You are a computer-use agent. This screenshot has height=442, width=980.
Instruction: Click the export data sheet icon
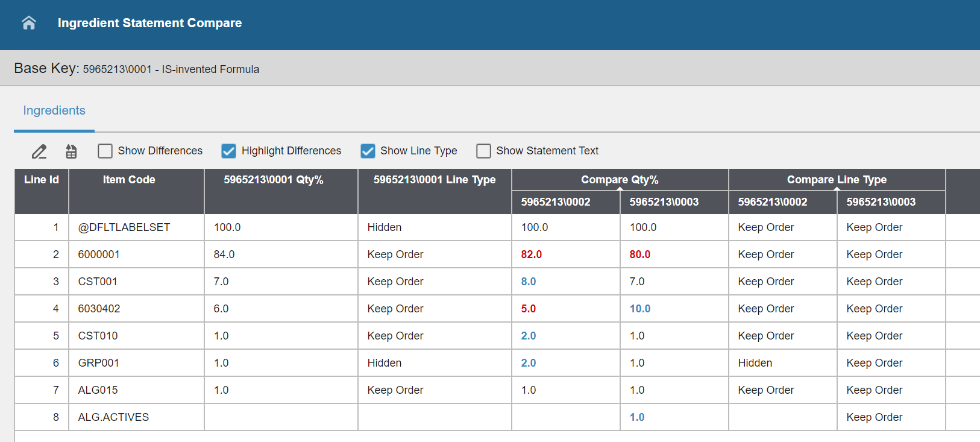pyautogui.click(x=71, y=151)
